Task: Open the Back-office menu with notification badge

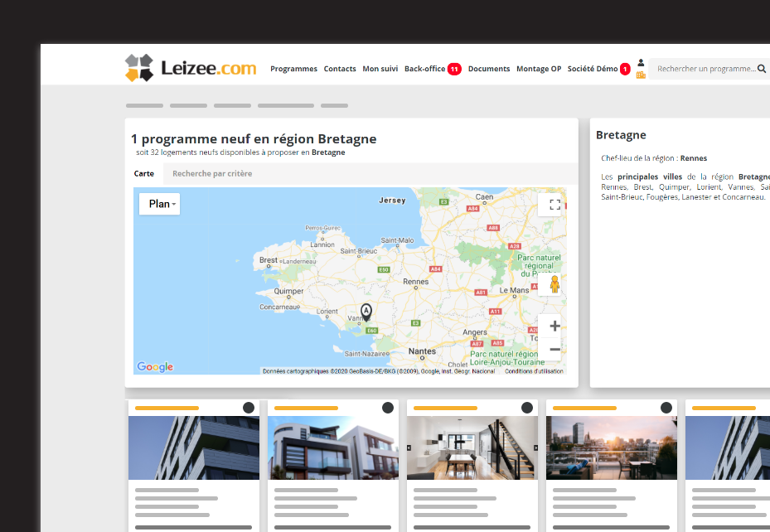Action: click(x=426, y=69)
